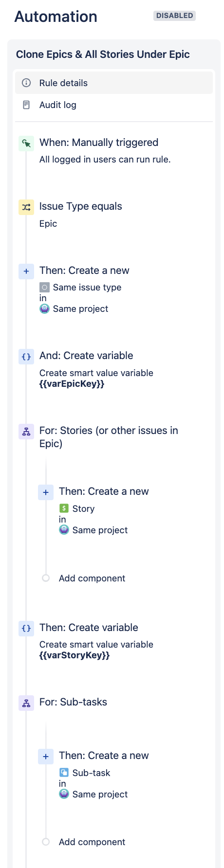Viewport: 224px width, 868px height.
Task: Click the plus icon for Create a new Same issue type
Action: coord(26,271)
